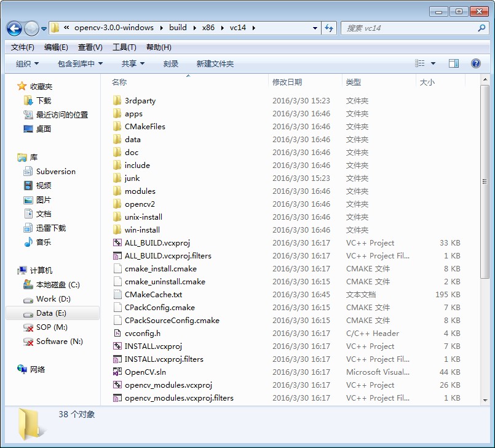Screen dimensions: 495x448
Task: Select the build breadcrumb segment
Action: pos(178,28)
